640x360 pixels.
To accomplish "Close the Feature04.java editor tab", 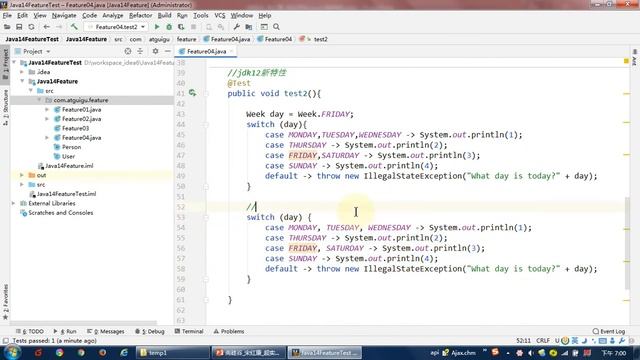I will click(231, 51).
